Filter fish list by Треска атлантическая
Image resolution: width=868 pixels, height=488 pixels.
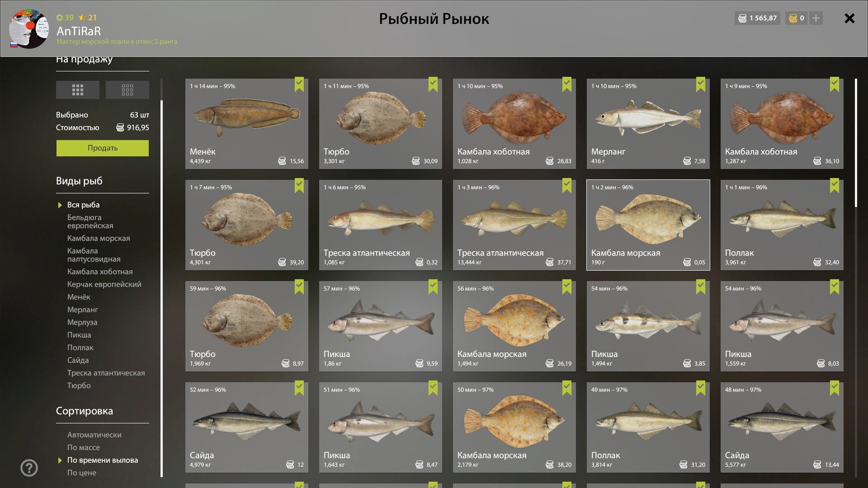(x=106, y=373)
